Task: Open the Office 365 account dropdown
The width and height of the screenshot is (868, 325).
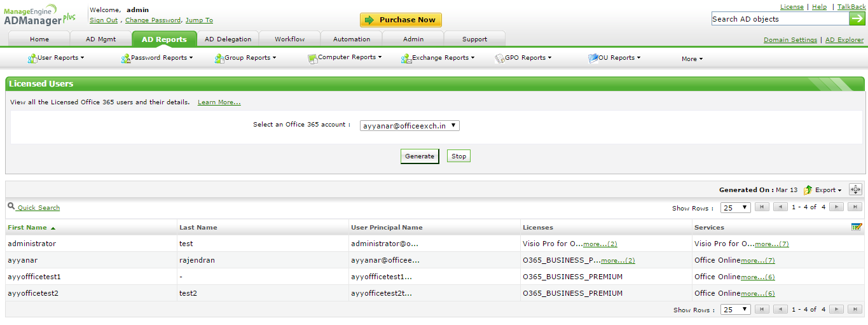Action: click(x=410, y=126)
